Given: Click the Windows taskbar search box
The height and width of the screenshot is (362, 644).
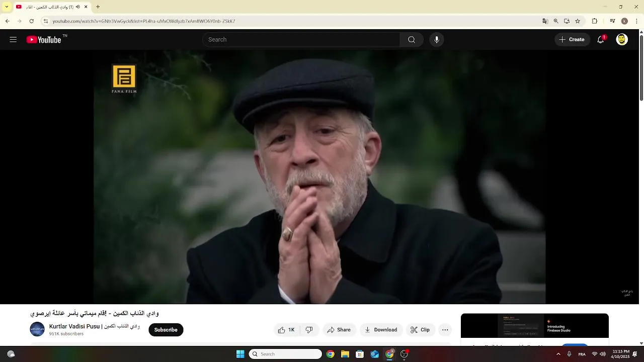Looking at the screenshot, I should coord(285,354).
